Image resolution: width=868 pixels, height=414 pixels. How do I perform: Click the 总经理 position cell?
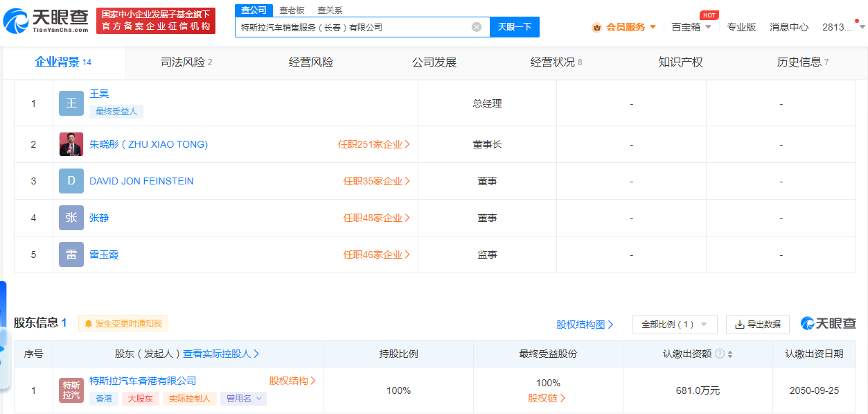click(x=487, y=103)
